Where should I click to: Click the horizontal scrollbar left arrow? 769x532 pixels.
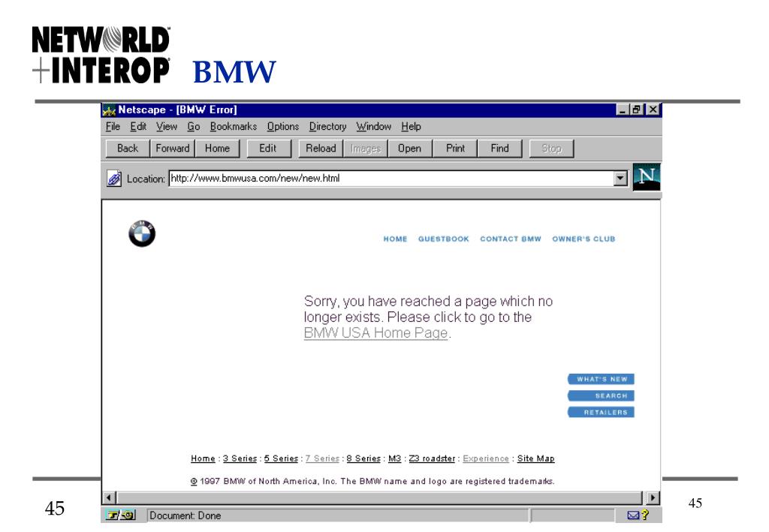coord(109,497)
